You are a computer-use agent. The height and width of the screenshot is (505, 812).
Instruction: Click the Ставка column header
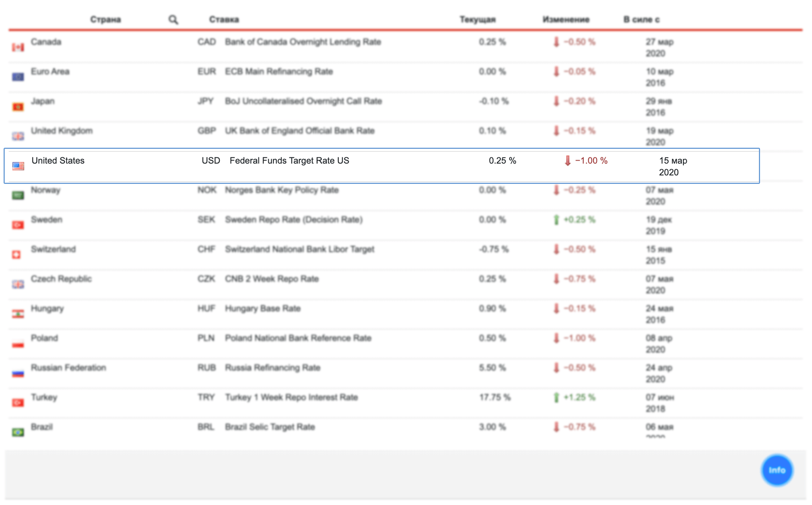click(224, 20)
